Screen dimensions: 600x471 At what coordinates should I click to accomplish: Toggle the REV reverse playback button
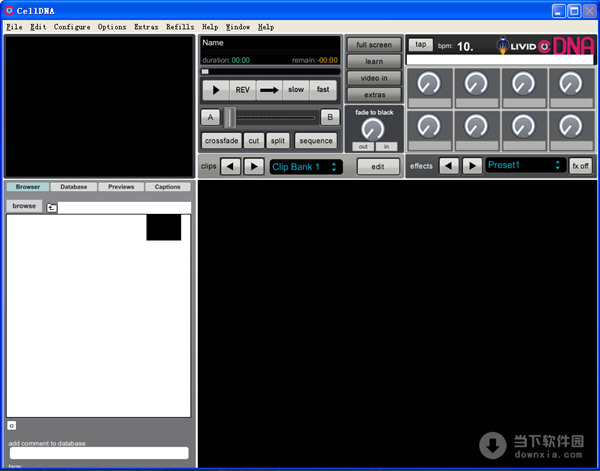pos(242,90)
